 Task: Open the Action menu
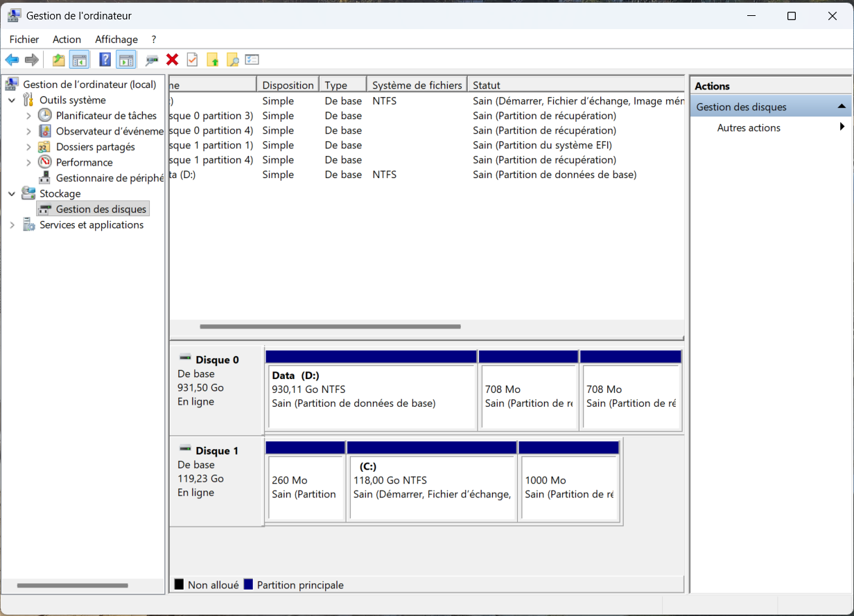[67, 39]
